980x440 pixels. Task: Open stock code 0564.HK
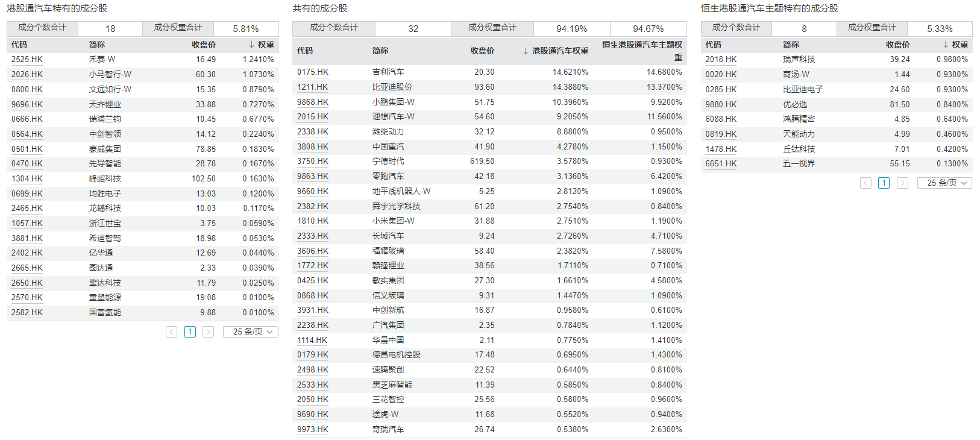click(x=27, y=134)
